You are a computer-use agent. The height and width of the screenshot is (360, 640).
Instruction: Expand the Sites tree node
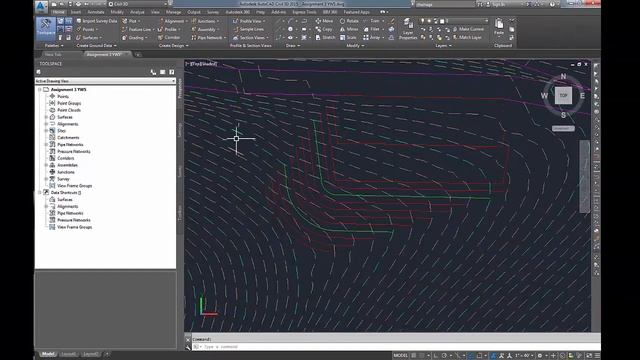tap(46, 131)
